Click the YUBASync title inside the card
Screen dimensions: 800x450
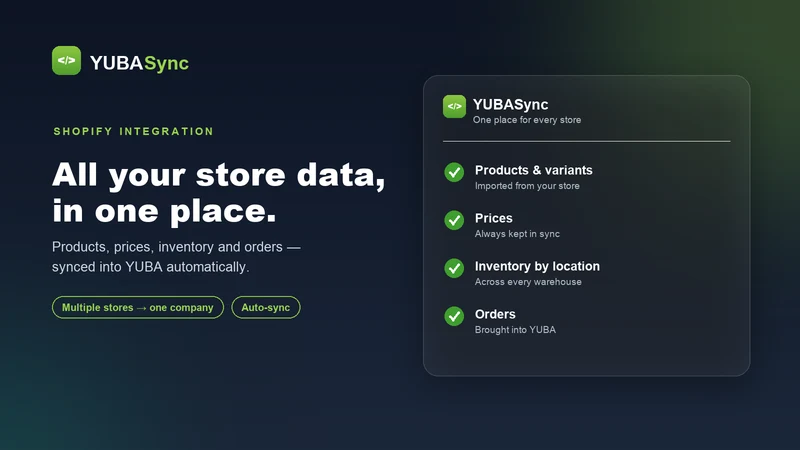[x=510, y=104]
